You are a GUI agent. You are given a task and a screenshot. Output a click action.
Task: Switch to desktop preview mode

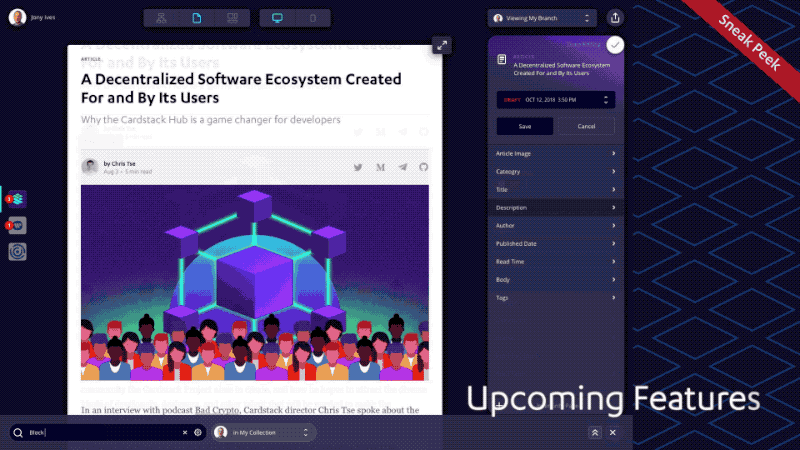pos(277,18)
